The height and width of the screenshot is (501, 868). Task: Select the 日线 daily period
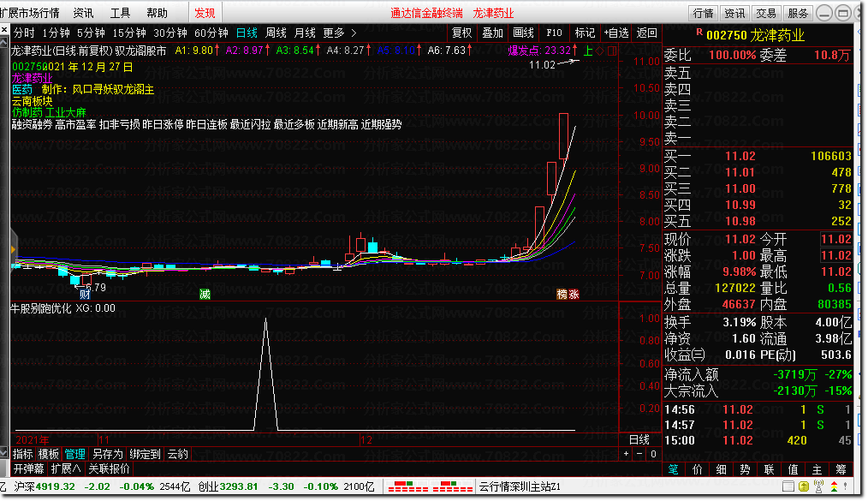click(247, 33)
